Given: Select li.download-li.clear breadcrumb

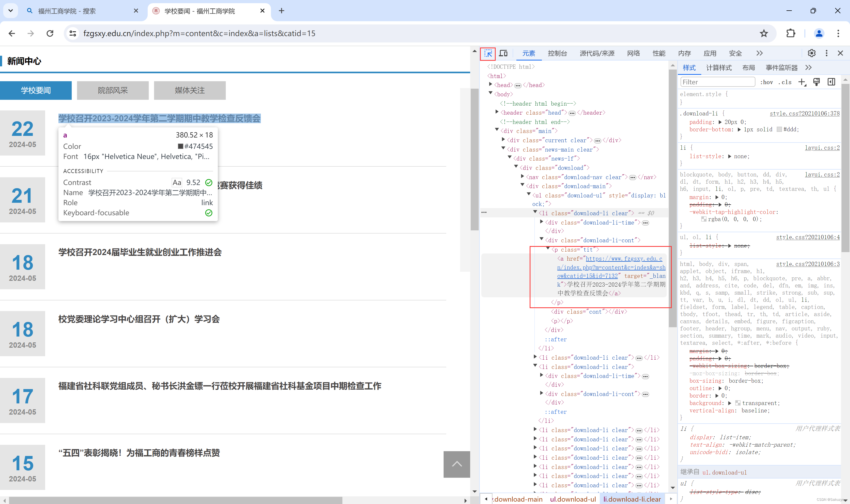Looking at the screenshot, I should click(x=632, y=499).
